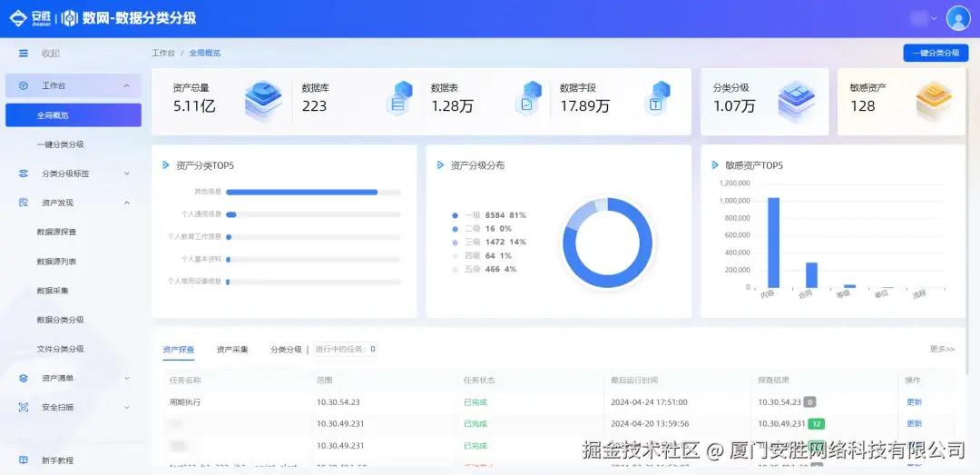Viewport: 980px width, 475px height.
Task: Click the 安全扫描 scan icon
Action: (24, 408)
